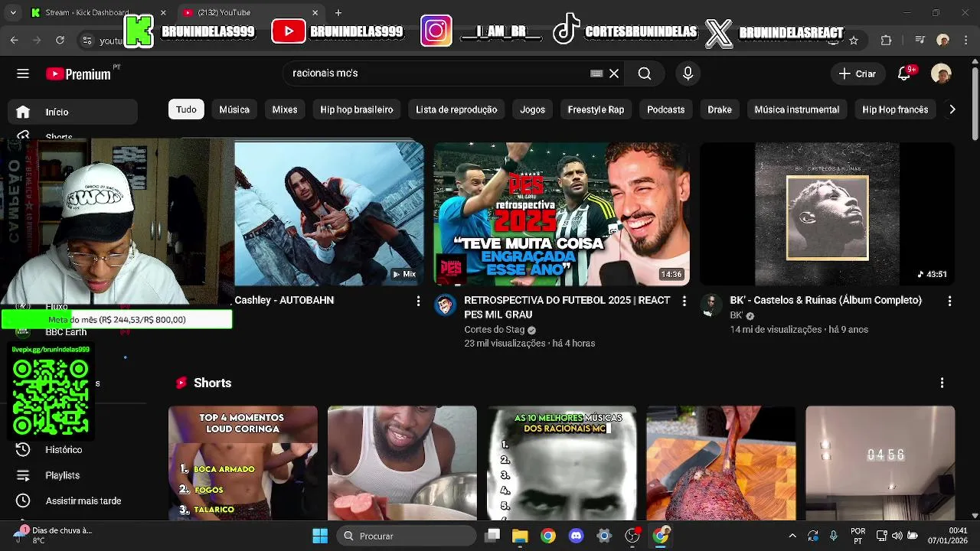Bookmark this page with the star icon
The width and height of the screenshot is (980, 551).
click(x=854, y=40)
